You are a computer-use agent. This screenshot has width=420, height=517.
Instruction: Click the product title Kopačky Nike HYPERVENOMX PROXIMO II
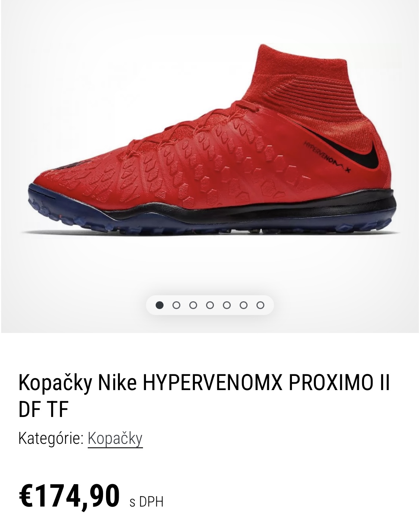coord(204,396)
